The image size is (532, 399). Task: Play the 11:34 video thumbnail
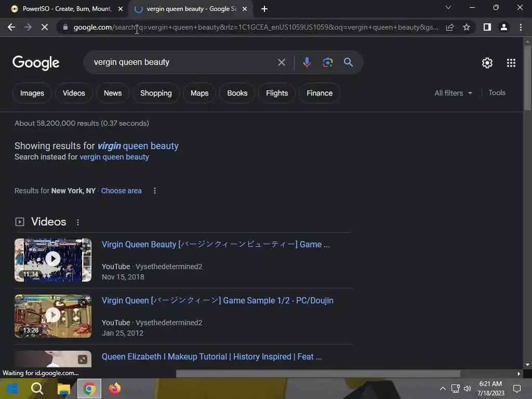click(x=53, y=260)
